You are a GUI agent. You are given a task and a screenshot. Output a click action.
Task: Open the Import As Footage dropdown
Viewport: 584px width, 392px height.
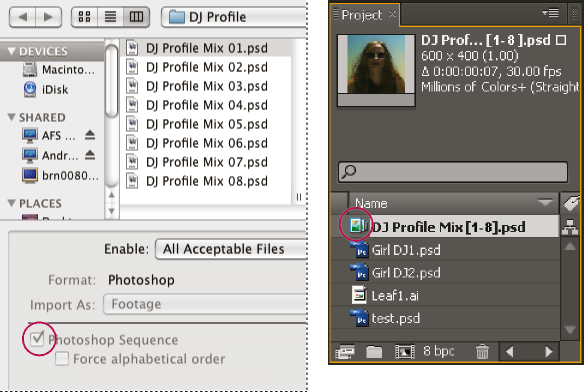205,304
